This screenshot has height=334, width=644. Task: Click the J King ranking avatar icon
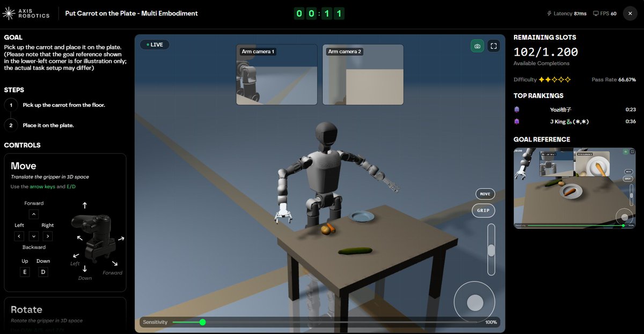point(517,122)
